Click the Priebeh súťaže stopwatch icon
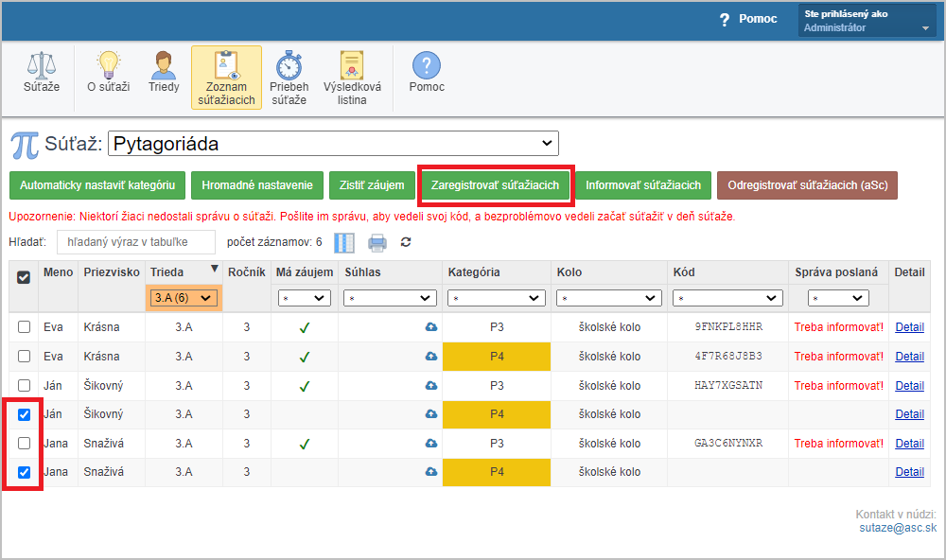Screen dimensions: 946x560 click(289, 65)
